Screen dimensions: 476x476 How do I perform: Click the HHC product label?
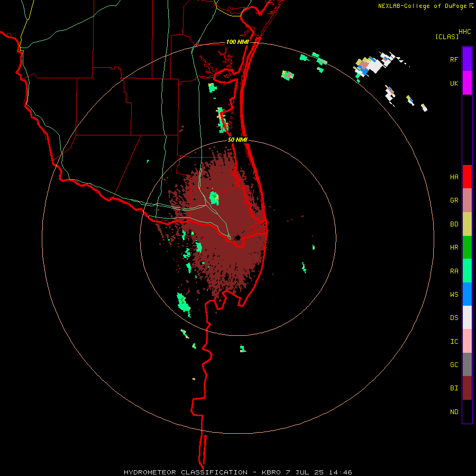point(464,32)
